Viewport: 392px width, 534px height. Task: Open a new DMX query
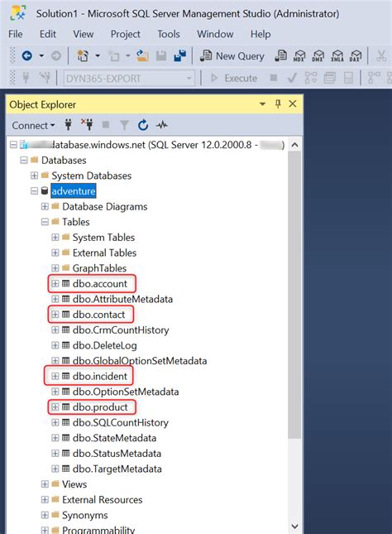tap(318, 55)
